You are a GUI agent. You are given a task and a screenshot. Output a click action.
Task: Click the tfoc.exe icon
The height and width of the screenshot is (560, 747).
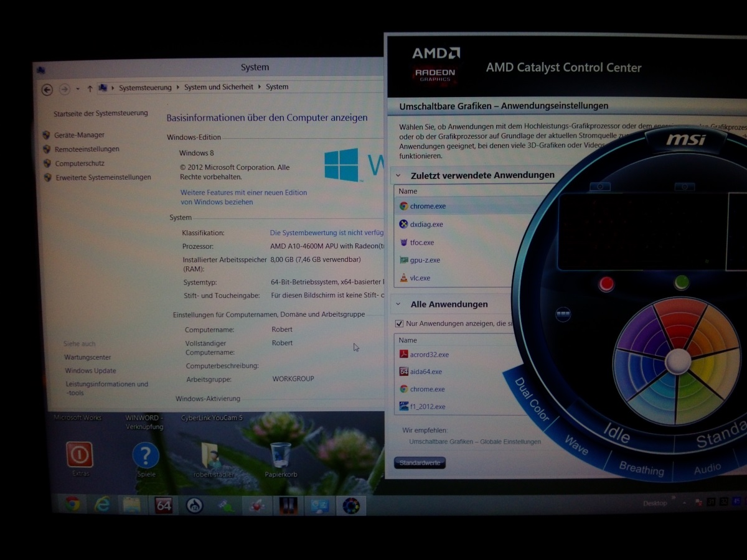403,242
